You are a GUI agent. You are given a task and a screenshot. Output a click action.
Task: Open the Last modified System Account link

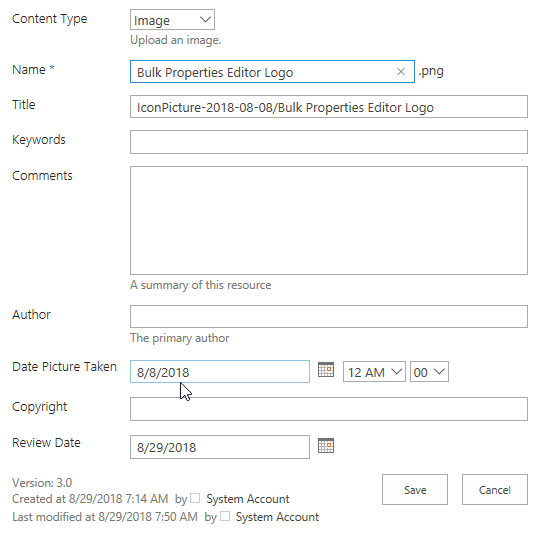[277, 517]
